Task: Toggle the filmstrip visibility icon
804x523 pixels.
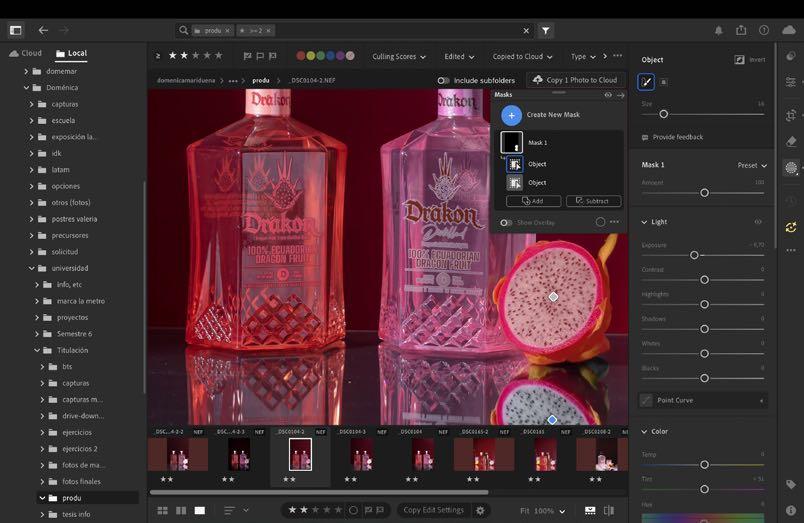Action: point(590,510)
